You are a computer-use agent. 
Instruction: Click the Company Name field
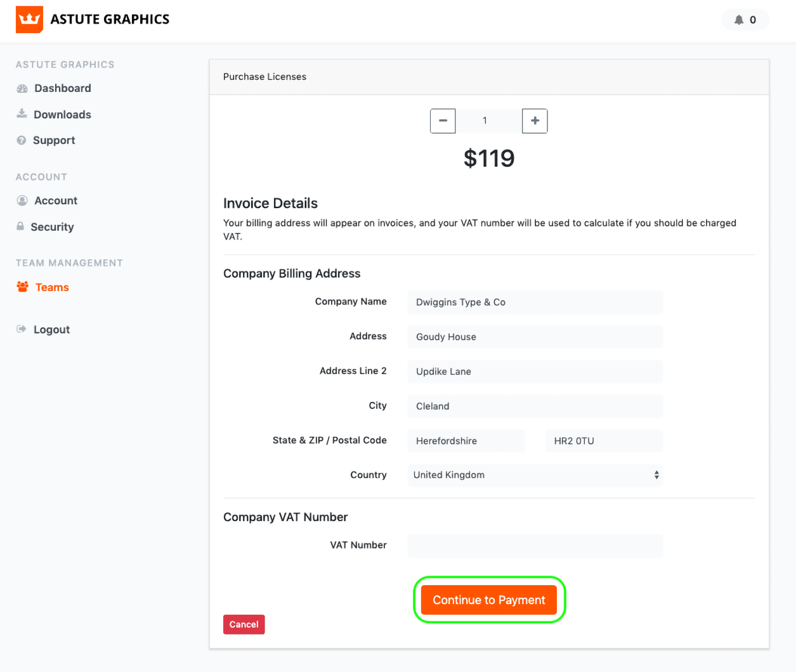535,302
